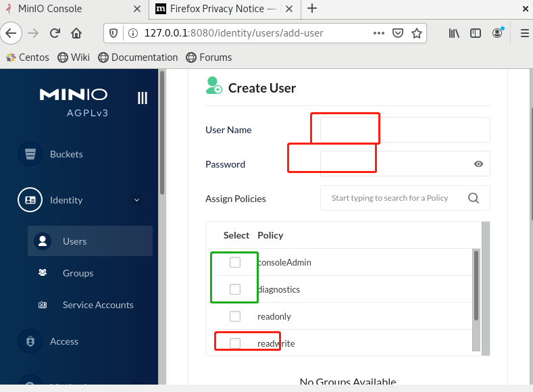The width and height of the screenshot is (533, 392).
Task: Open Firefox account icon
Action: (x=498, y=33)
